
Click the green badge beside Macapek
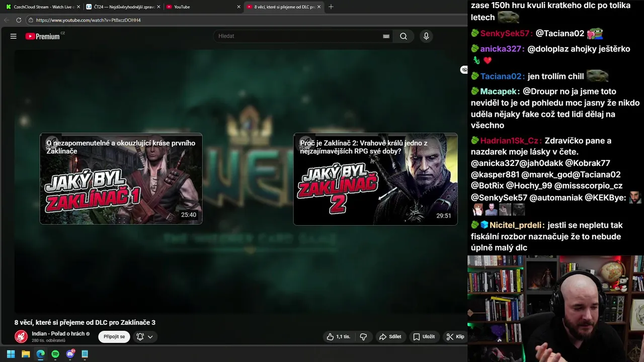(x=475, y=92)
